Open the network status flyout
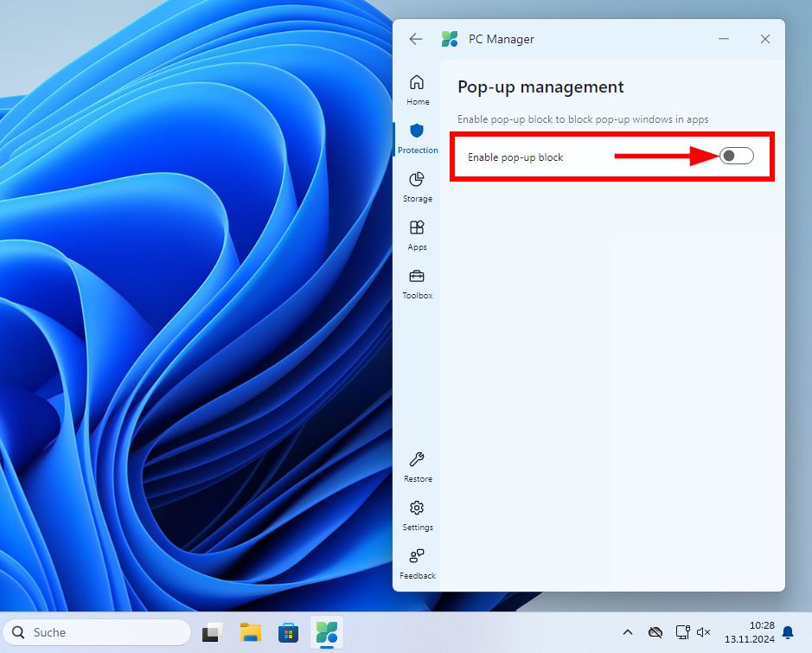 coord(682,632)
